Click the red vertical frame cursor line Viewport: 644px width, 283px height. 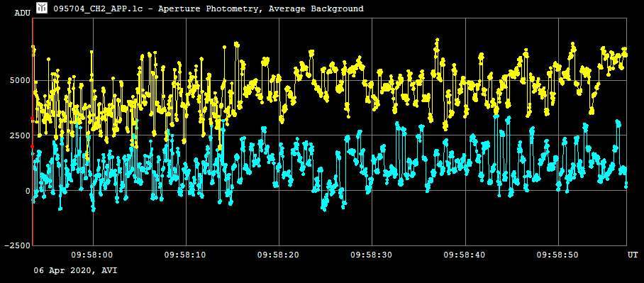pos(33,131)
